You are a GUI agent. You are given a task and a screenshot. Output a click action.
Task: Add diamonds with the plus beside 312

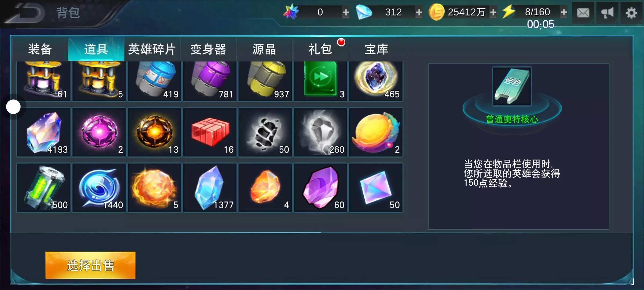coord(419,12)
